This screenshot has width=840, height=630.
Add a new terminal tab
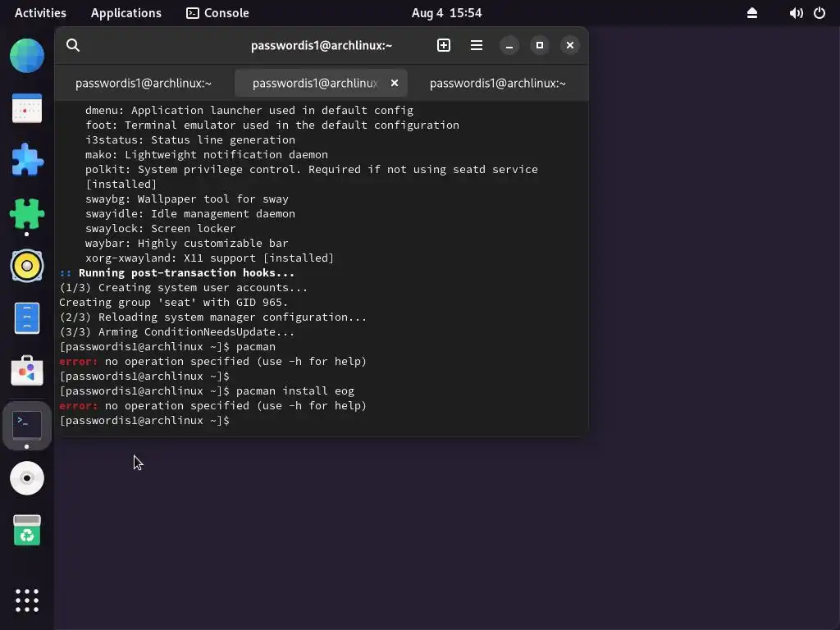click(444, 46)
